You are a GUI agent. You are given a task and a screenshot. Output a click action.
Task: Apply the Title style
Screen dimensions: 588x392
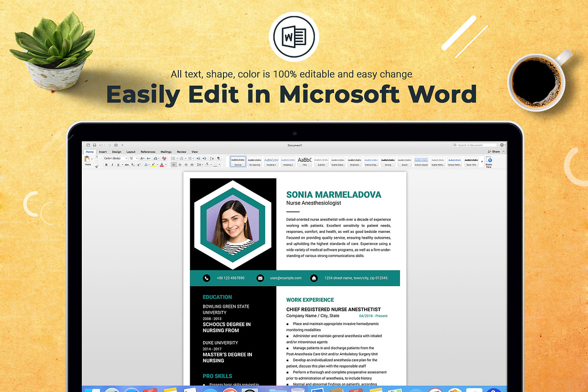[x=304, y=162]
